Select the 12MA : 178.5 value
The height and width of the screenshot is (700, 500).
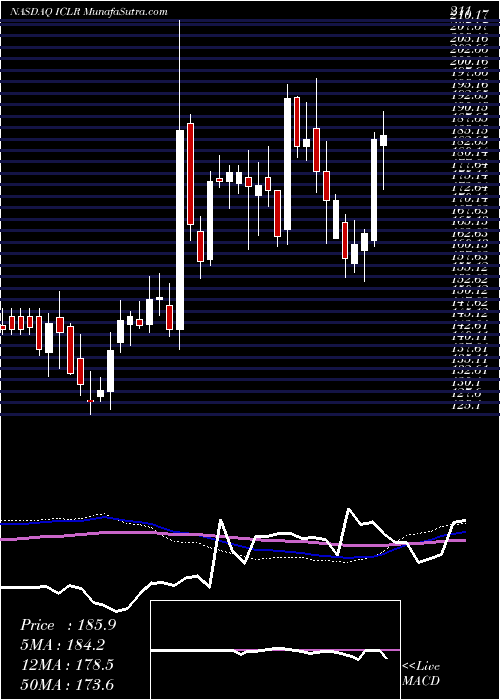click(x=67, y=664)
